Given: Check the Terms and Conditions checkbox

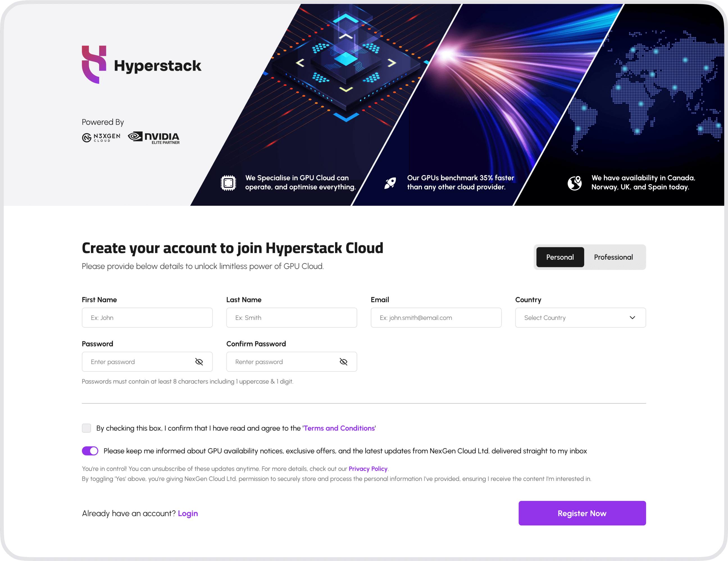Looking at the screenshot, I should [86, 428].
